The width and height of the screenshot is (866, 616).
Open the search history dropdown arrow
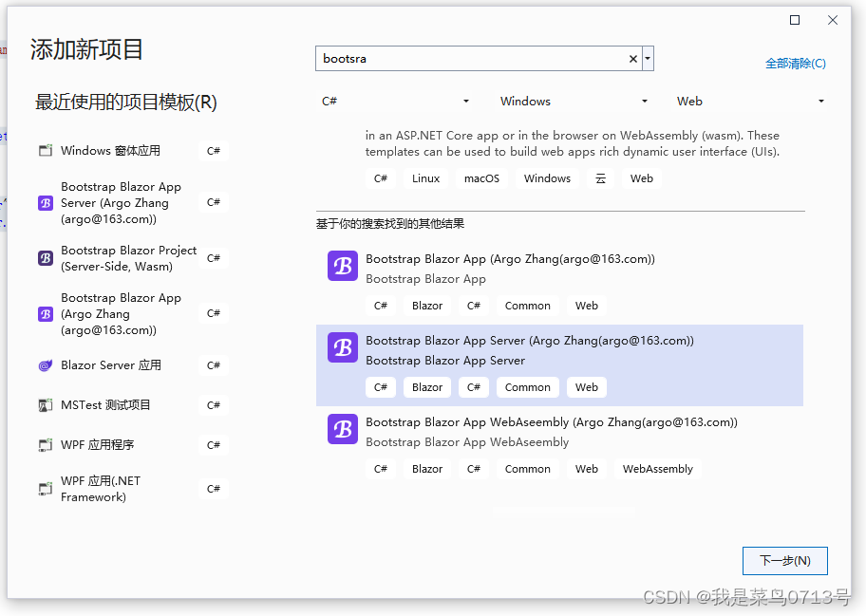[647, 58]
